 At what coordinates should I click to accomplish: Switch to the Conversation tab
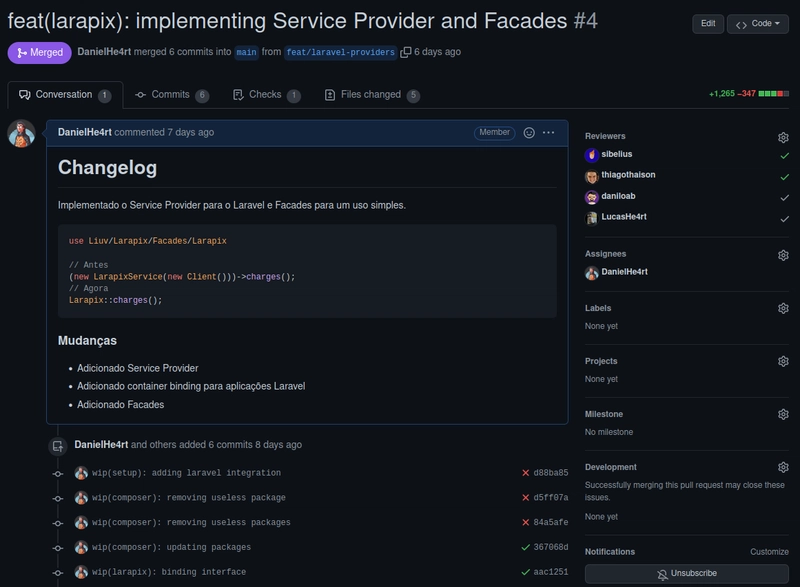(65, 95)
